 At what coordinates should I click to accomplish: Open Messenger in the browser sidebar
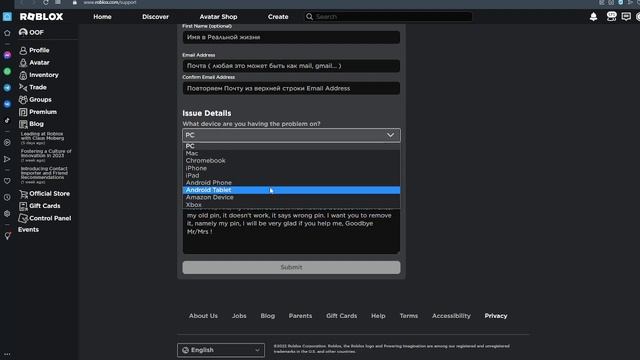point(7,55)
